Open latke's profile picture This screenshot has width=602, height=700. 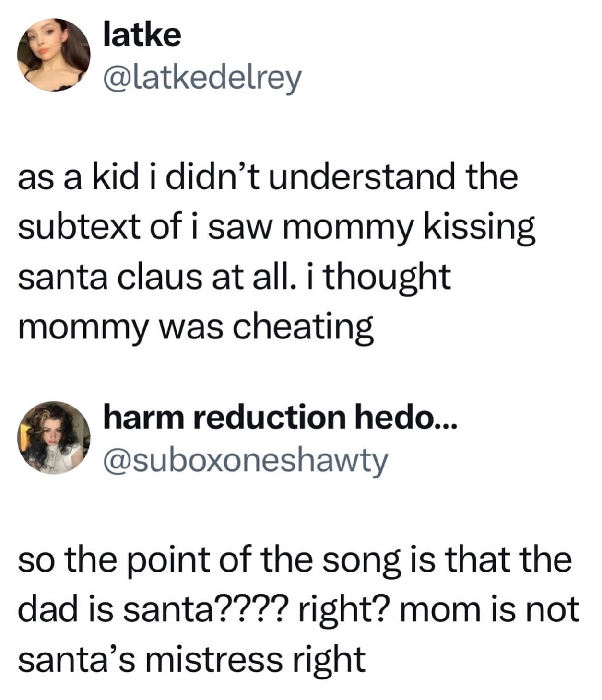click(x=54, y=55)
